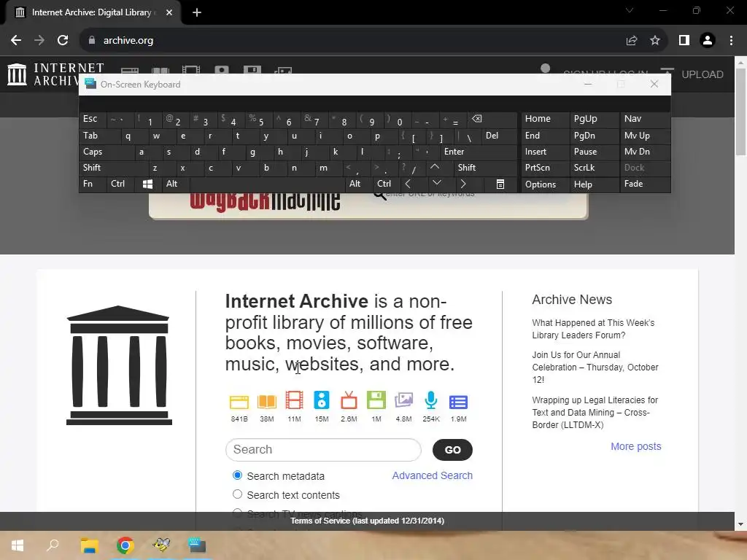This screenshot has height=560, width=747.
Task: Click the up arrow key on keyboard
Action: click(435, 168)
